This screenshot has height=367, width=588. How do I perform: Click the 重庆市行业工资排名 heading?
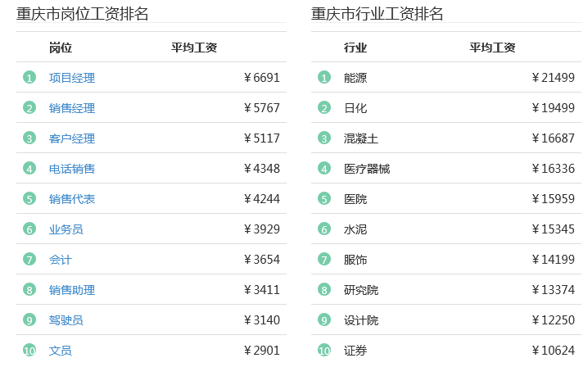tap(377, 14)
